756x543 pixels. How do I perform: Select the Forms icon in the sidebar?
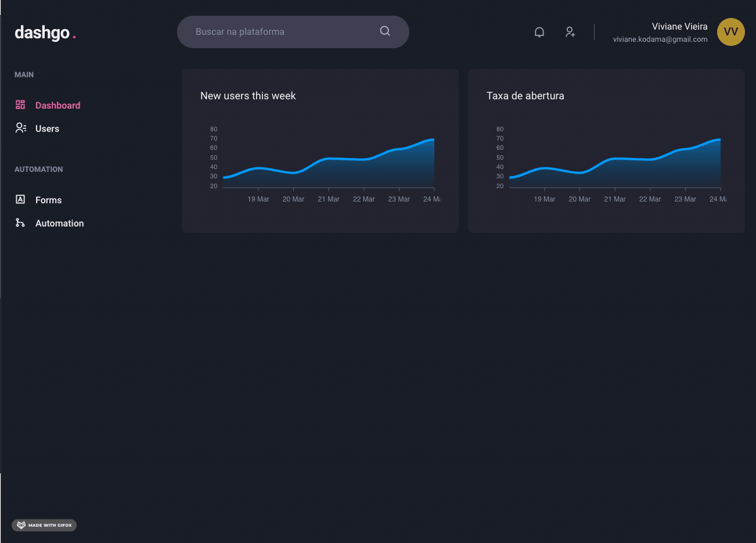click(20, 199)
